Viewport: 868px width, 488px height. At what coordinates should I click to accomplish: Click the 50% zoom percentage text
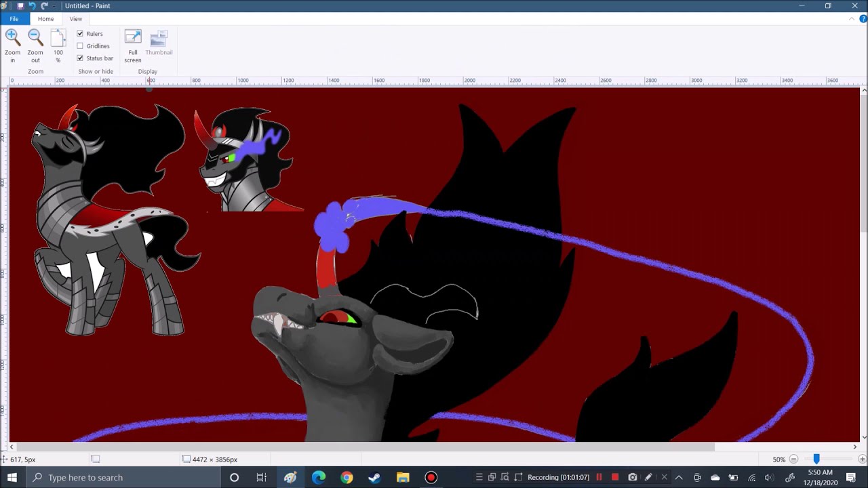pyautogui.click(x=778, y=460)
